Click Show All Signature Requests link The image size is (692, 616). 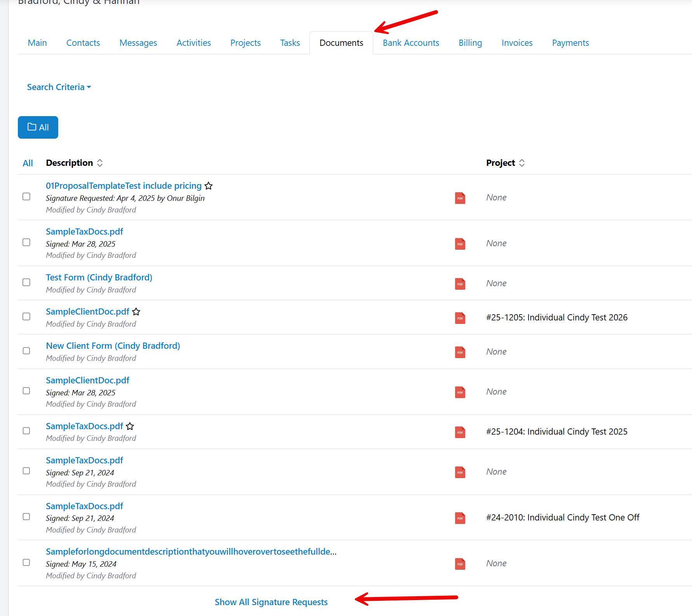[x=271, y=602]
